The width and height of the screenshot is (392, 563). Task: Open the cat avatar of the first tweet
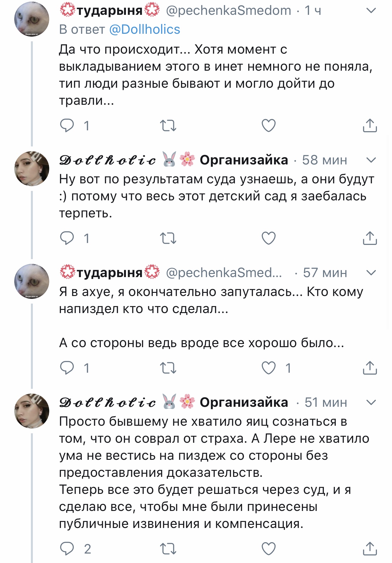(x=32, y=20)
